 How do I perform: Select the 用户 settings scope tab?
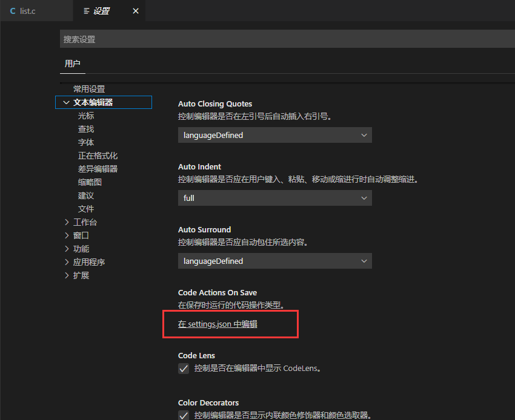coord(72,63)
